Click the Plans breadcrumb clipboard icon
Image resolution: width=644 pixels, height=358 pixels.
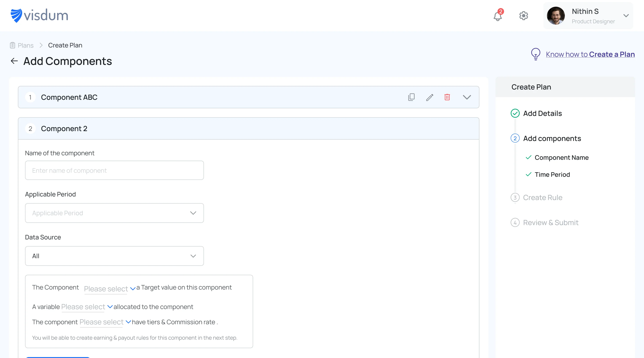click(x=13, y=45)
